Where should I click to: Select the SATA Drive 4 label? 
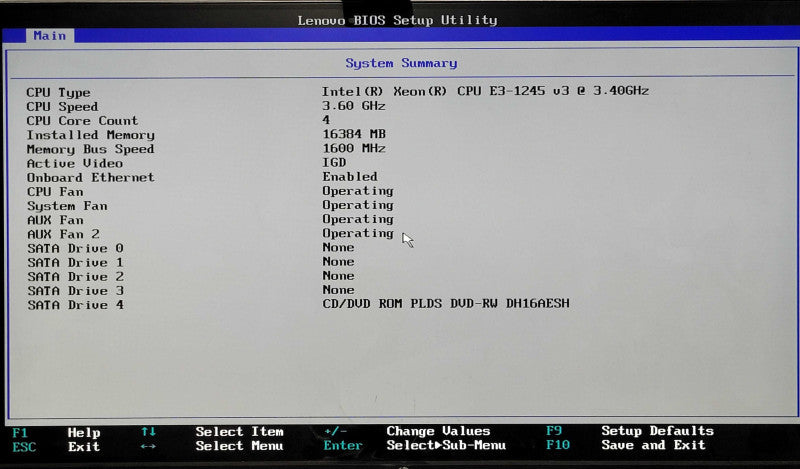[x=75, y=305]
